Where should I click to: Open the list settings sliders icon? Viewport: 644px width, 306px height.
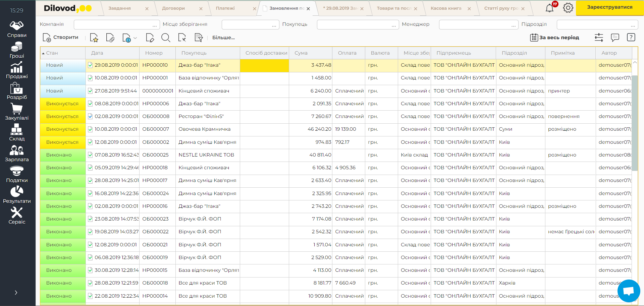pyautogui.click(x=599, y=38)
